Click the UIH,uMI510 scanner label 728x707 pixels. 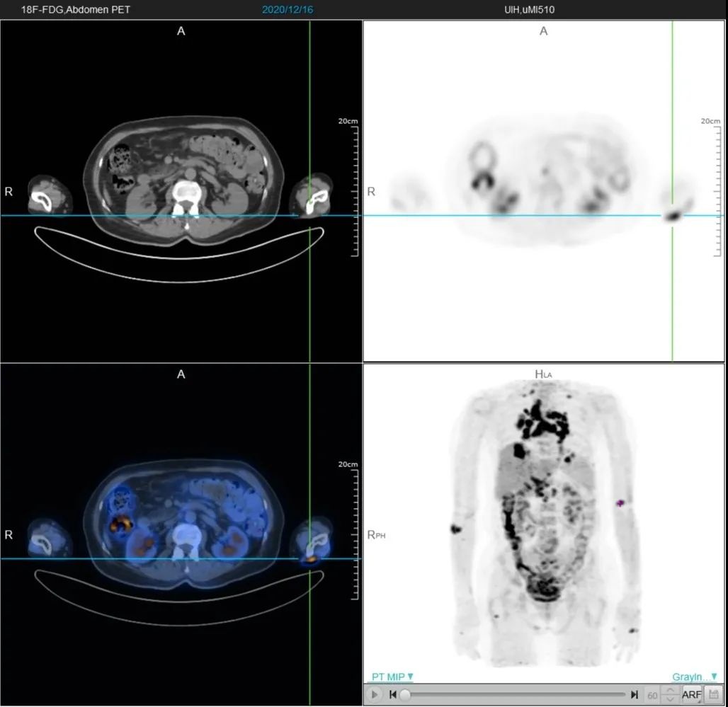(x=529, y=10)
